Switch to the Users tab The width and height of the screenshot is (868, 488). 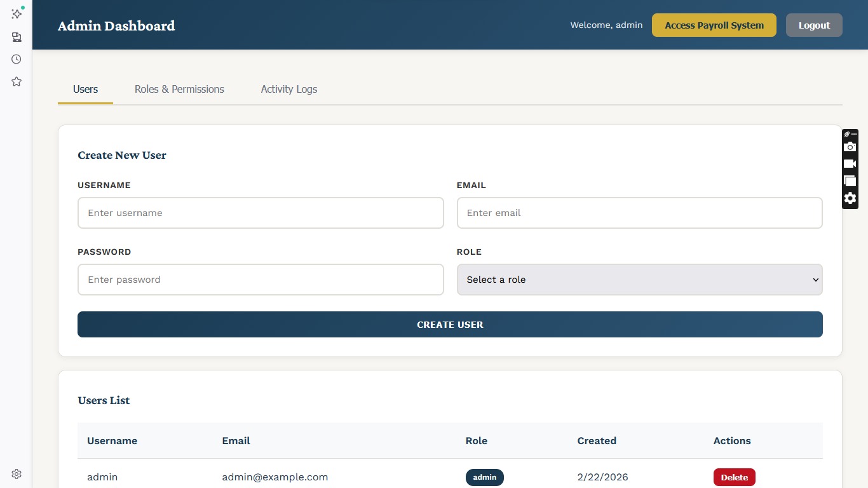pos(85,89)
